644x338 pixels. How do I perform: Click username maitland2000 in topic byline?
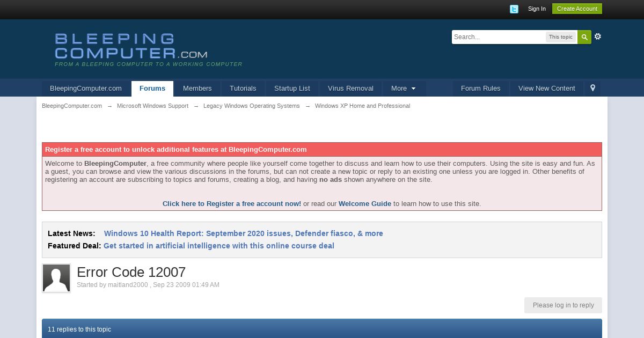(x=128, y=285)
